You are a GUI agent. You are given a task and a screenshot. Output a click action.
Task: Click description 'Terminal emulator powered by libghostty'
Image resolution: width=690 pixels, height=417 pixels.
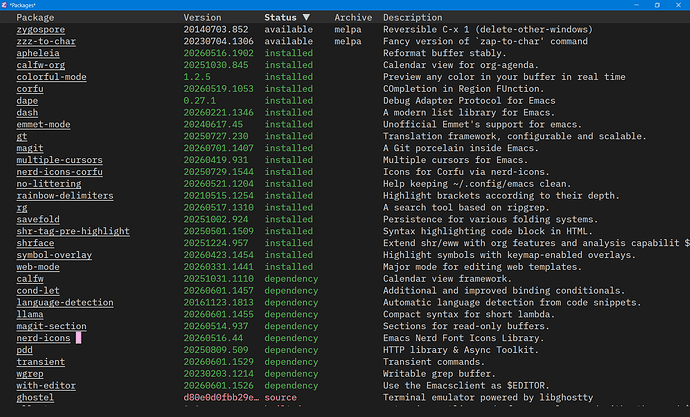click(488, 398)
